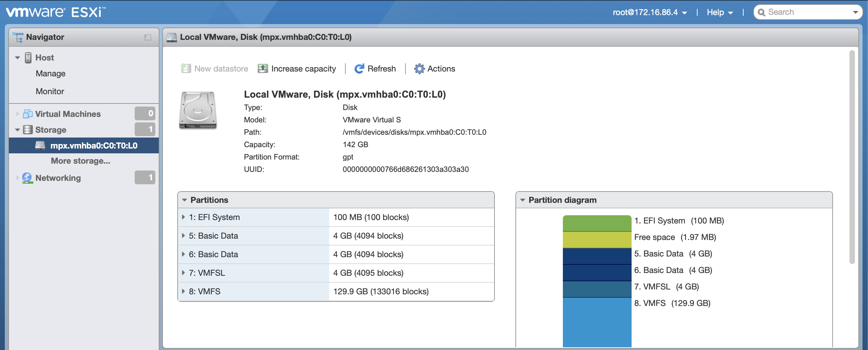Click the Storage stack icon
The height and width of the screenshot is (350, 868).
28,130
